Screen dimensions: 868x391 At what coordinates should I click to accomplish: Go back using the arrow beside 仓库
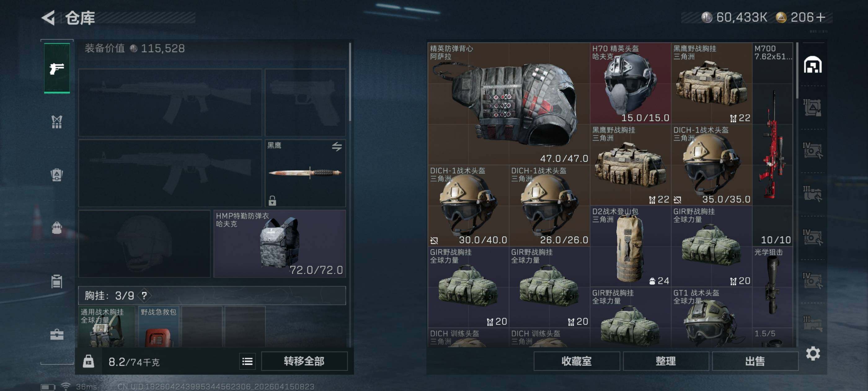click(x=49, y=18)
